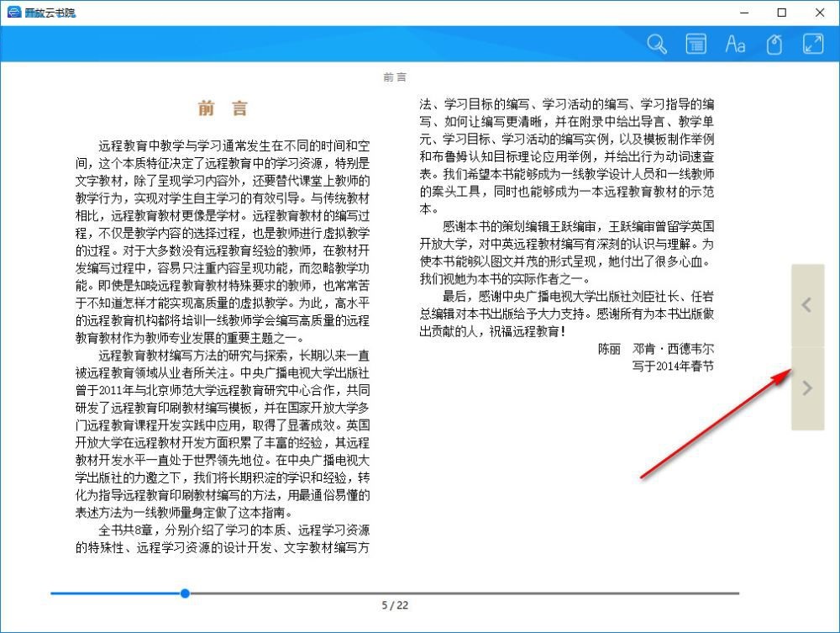This screenshot has height=633, width=840.
Task: Go to the previous page arrow
Action: (x=807, y=305)
